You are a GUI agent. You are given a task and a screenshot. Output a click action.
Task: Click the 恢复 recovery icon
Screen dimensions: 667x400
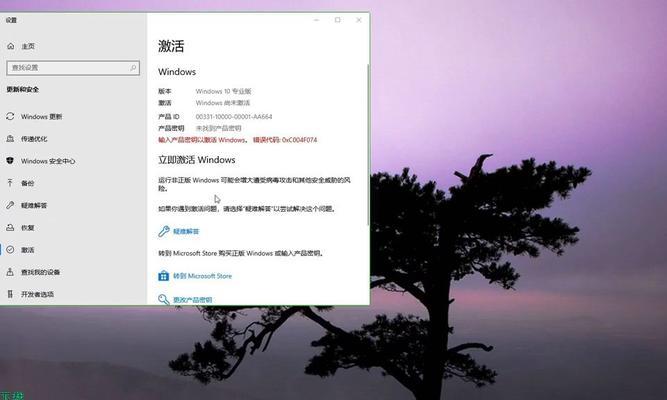(10, 228)
